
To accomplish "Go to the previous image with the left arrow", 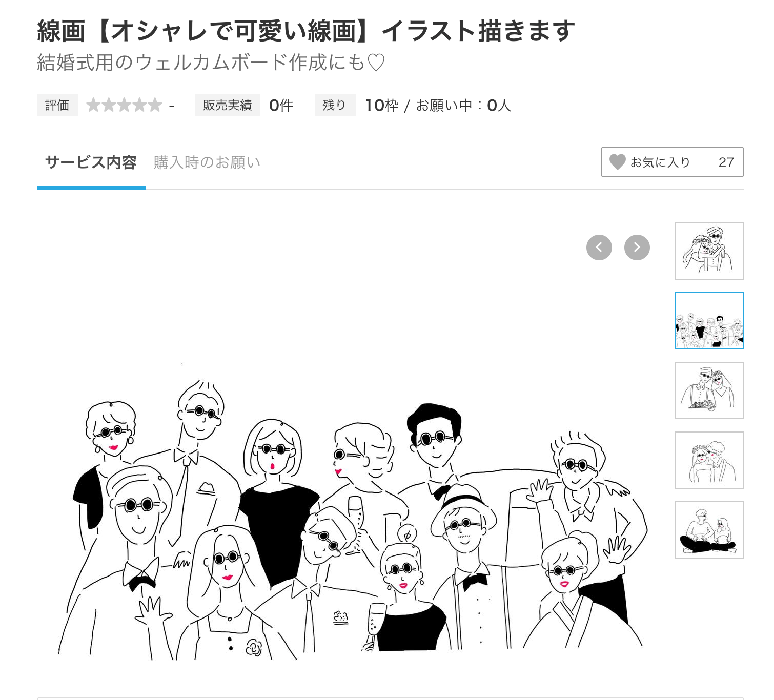I will coord(599,248).
